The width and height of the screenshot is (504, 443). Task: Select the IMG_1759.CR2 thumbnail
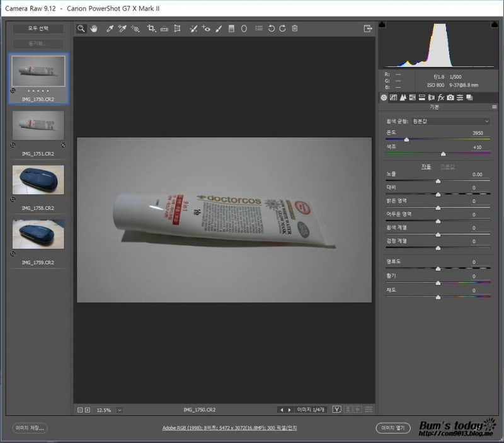38,234
